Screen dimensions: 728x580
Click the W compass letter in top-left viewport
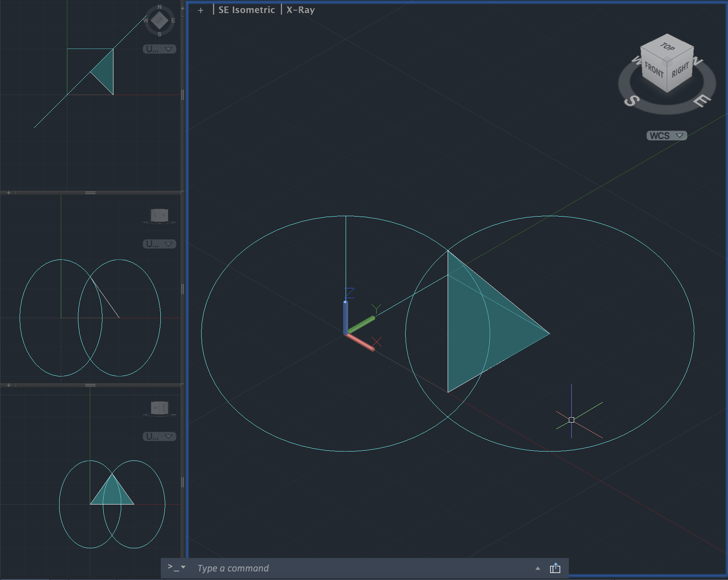[x=146, y=20]
